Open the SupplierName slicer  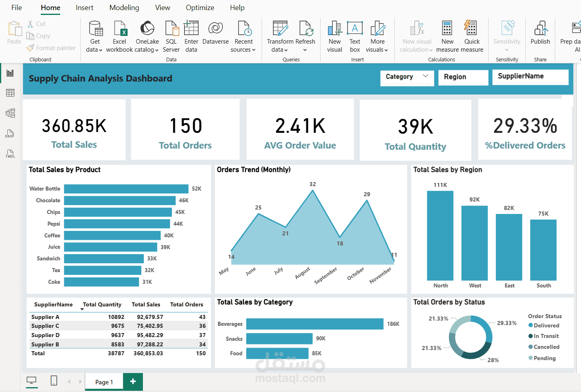(x=530, y=77)
